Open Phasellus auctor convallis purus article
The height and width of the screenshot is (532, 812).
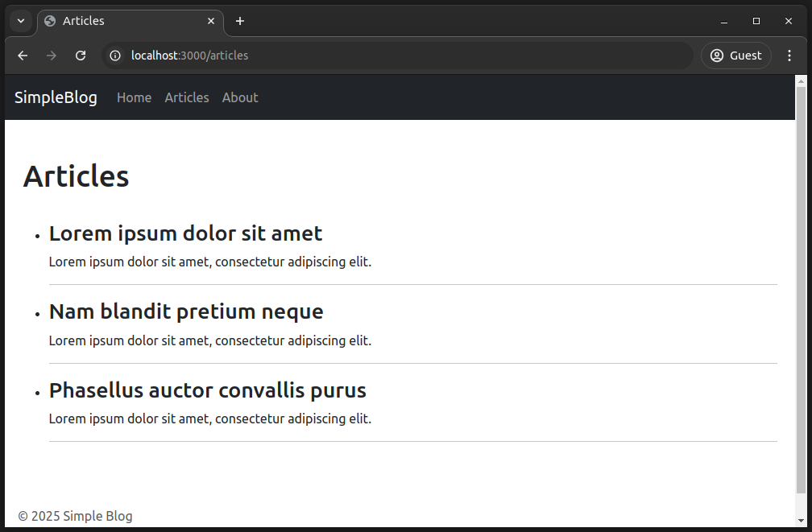pyautogui.click(x=207, y=390)
